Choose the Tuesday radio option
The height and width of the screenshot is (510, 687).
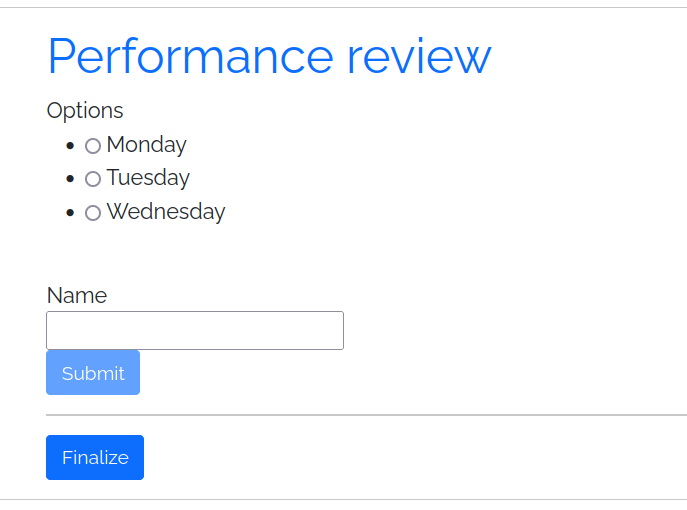pos(93,179)
